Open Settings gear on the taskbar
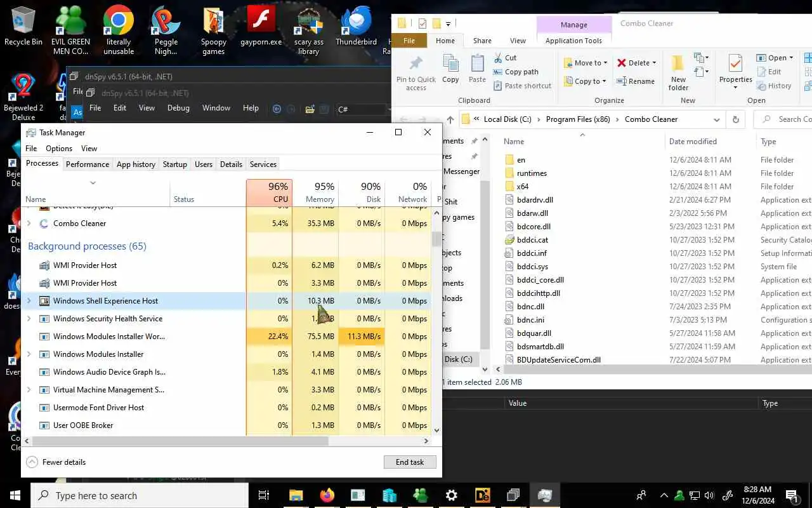Viewport: 812px width, 508px height. coord(452,495)
